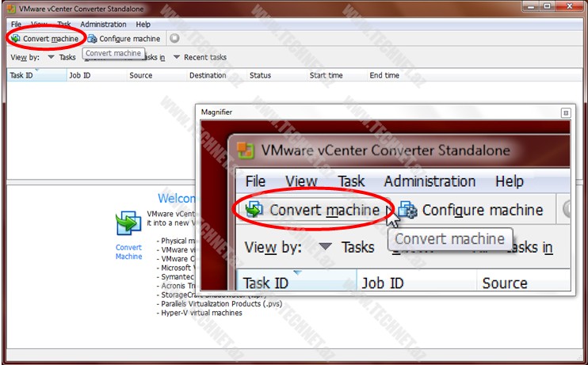Screen dimensions: 588x365
Task: Click the VMware Converter icon in the title bar
Action: tap(10, 8)
